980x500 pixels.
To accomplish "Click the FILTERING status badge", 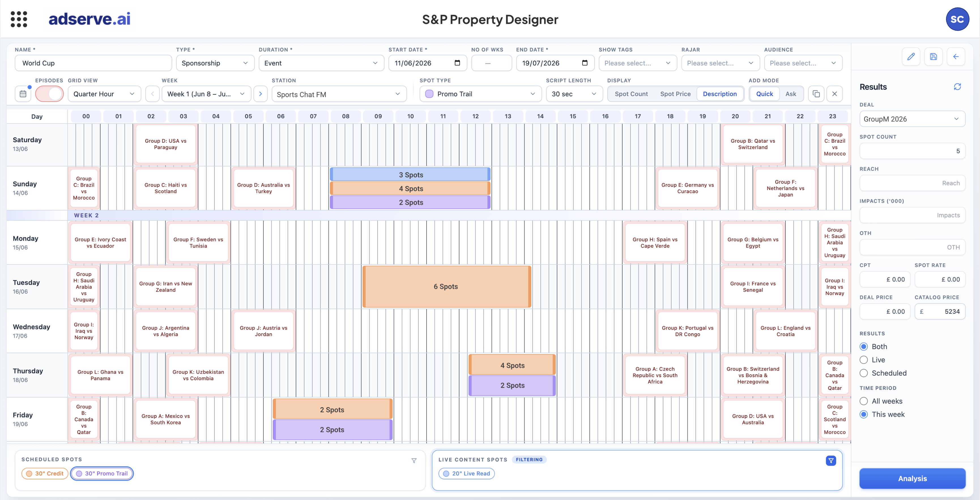I will click(x=529, y=459).
